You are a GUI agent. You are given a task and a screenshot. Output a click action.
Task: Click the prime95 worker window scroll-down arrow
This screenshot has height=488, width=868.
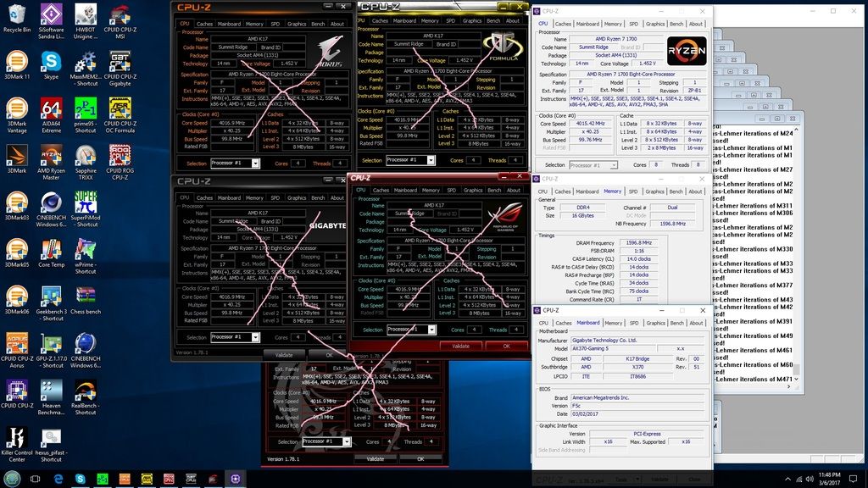click(796, 379)
